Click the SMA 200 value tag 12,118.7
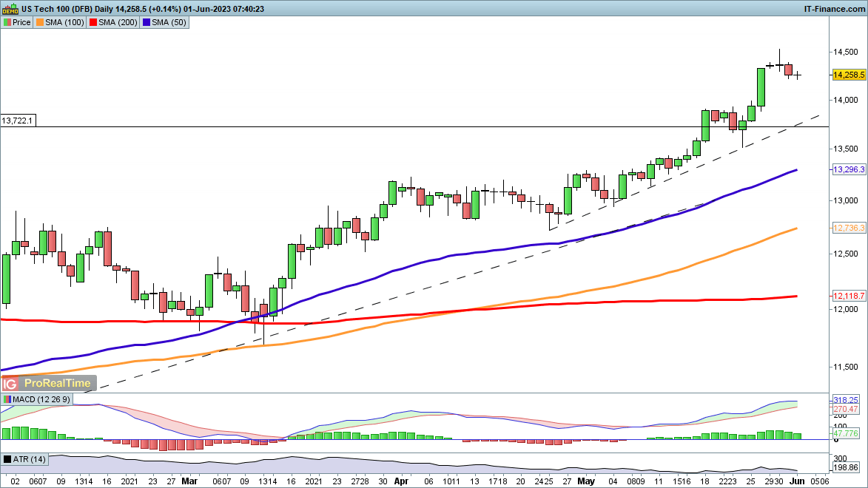The width and height of the screenshot is (868, 488). coord(849,296)
